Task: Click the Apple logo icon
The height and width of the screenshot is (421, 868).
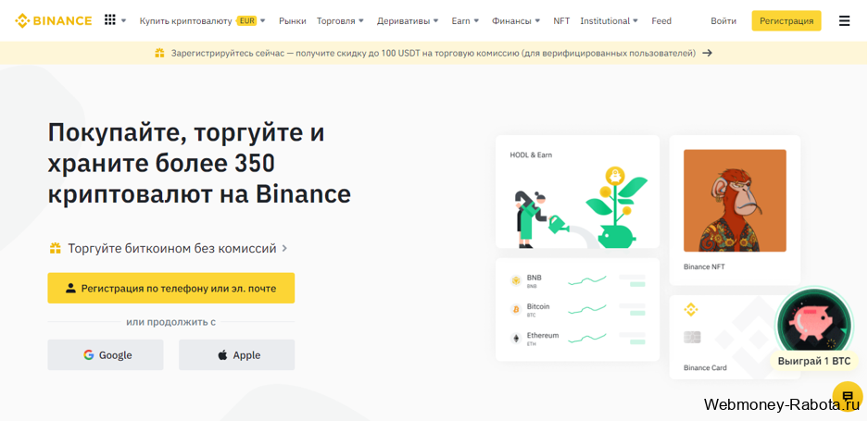Action: click(222, 354)
